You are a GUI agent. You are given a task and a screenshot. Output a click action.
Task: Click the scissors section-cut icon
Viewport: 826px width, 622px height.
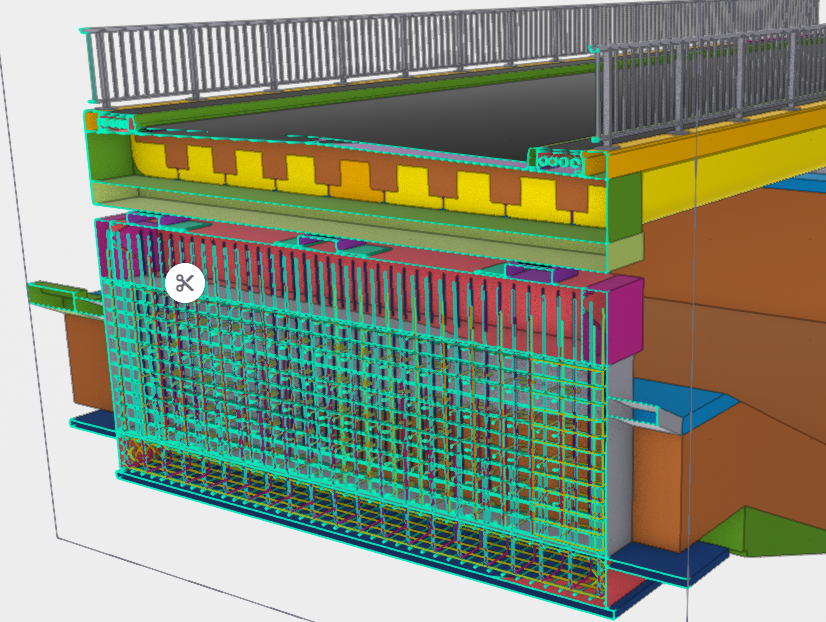[185, 283]
